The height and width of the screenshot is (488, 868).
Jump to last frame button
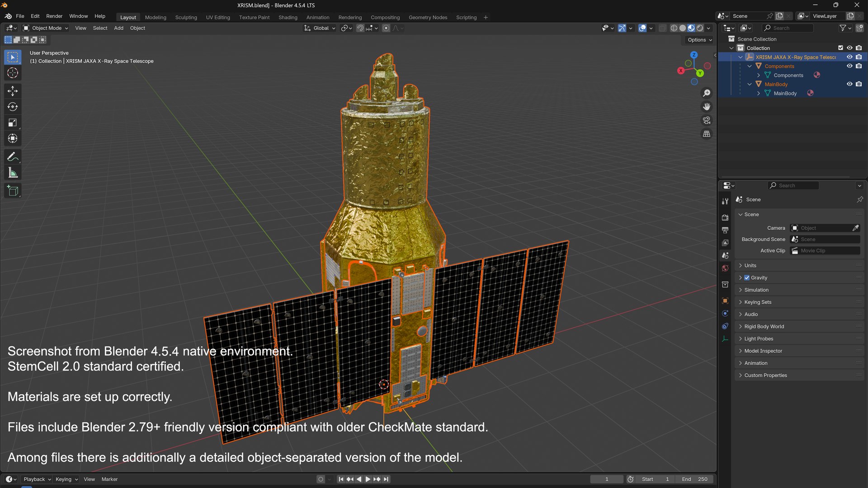[386, 479]
